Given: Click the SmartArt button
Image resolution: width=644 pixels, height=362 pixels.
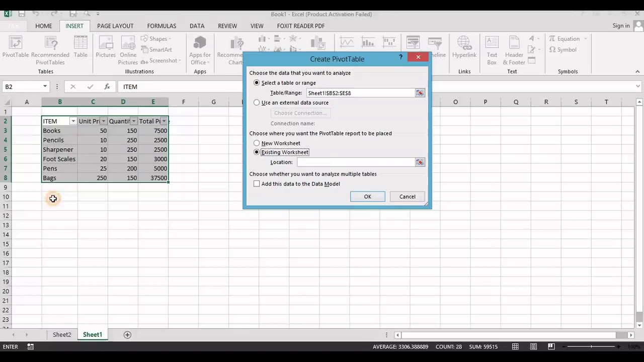Looking at the screenshot, I should 156,50.
